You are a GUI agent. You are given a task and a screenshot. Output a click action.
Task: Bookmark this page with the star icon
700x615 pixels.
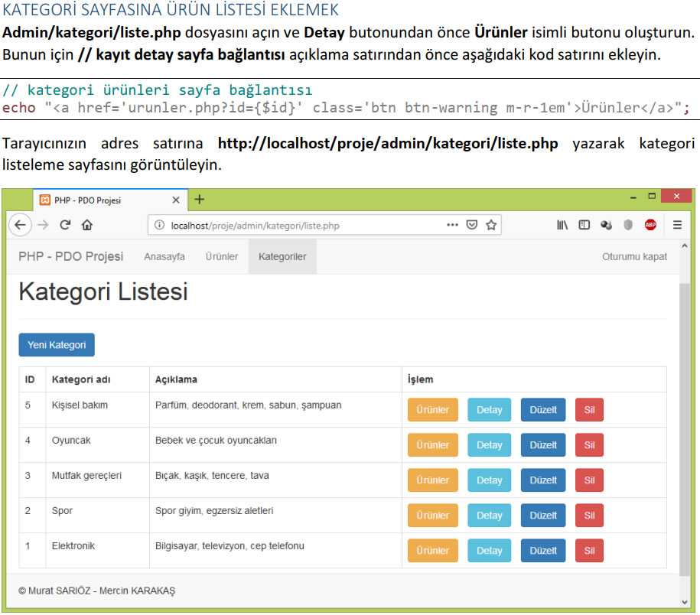click(x=491, y=225)
